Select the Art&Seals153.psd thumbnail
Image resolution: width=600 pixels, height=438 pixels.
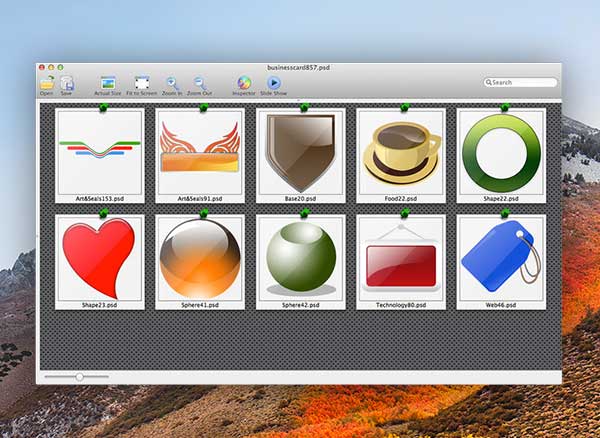[x=100, y=153]
